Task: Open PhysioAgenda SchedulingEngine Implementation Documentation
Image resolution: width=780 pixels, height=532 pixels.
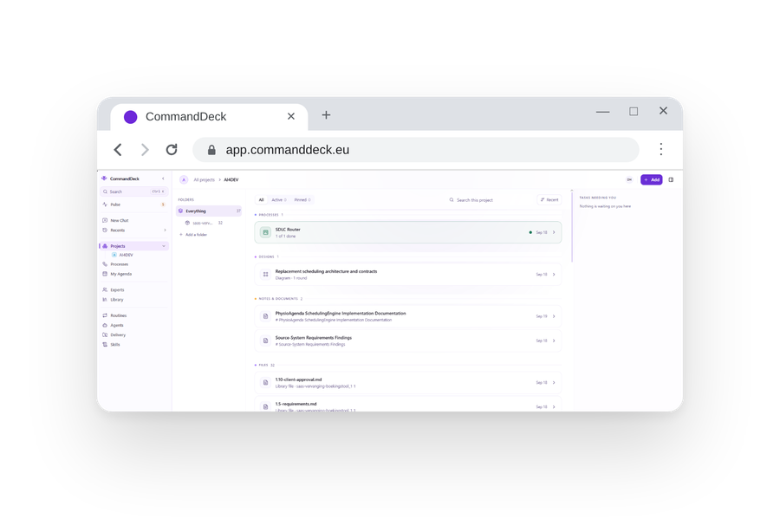Action: point(408,316)
